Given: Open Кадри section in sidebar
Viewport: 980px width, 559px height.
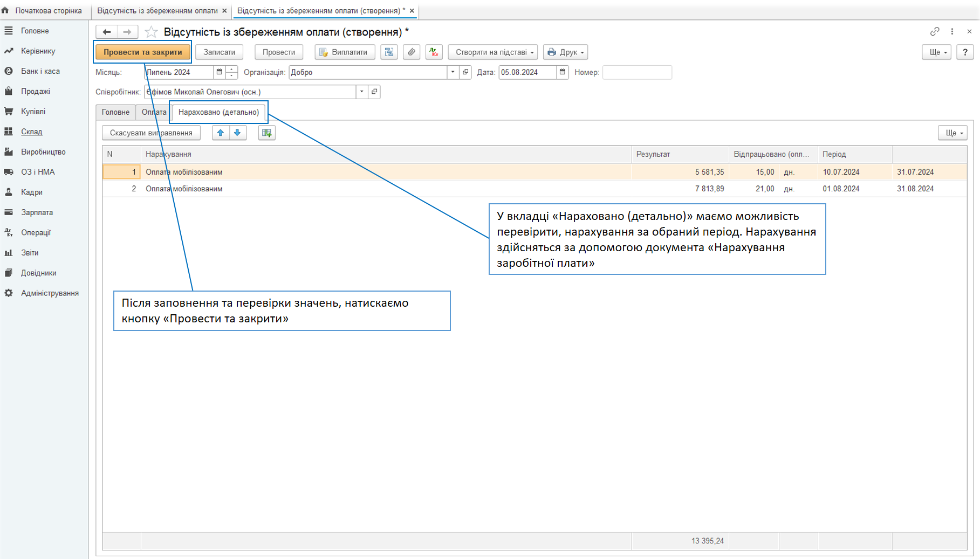Looking at the screenshot, I should click(31, 192).
